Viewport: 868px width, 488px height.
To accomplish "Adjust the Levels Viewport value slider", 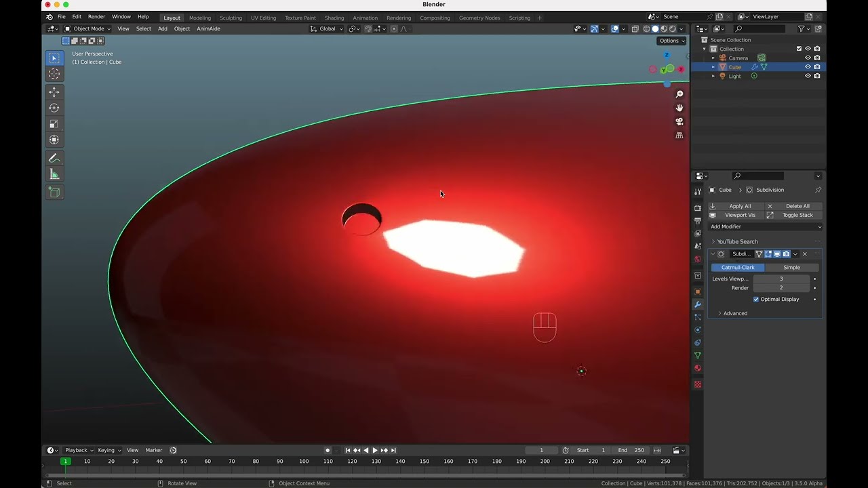I will [x=781, y=279].
